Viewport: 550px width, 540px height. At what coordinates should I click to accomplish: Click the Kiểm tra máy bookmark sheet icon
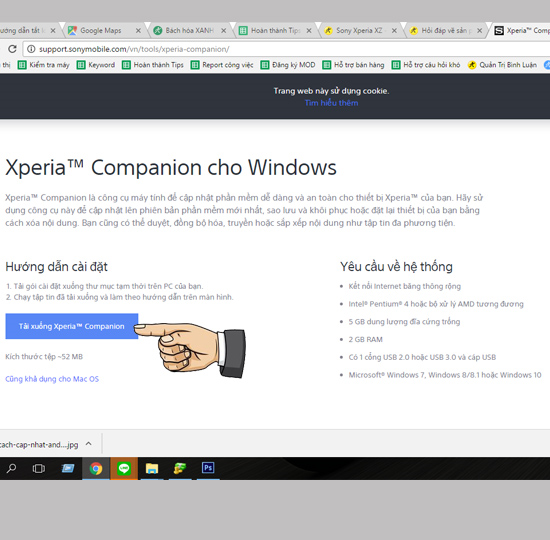coord(22,65)
